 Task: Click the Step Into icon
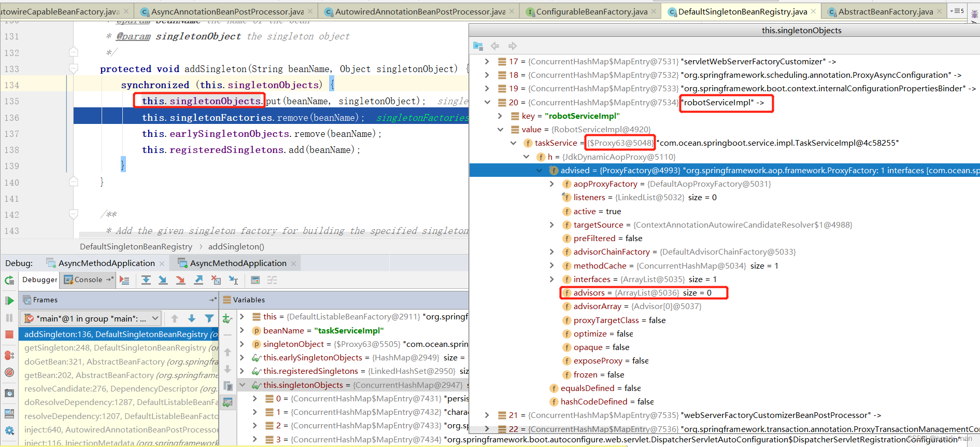tap(163, 280)
